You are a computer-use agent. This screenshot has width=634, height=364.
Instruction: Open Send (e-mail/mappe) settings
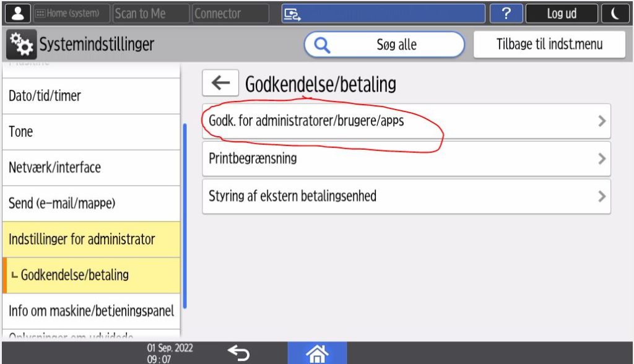91,203
